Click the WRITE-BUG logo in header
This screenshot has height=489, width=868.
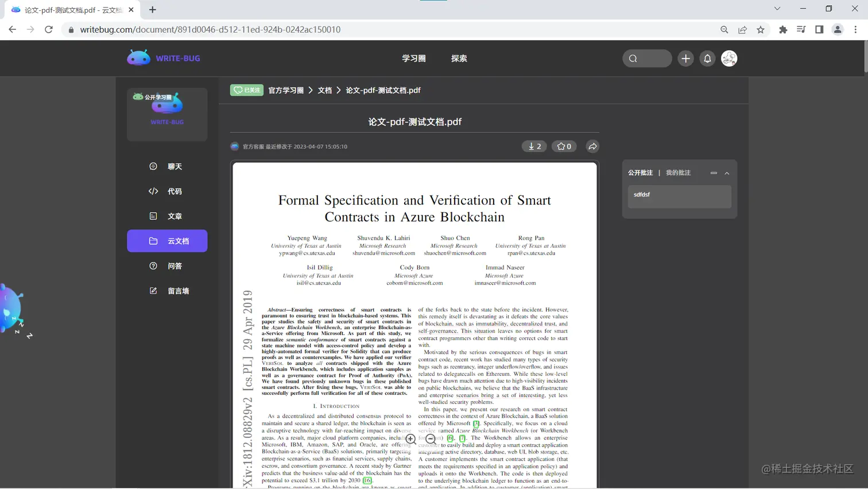[x=164, y=58]
